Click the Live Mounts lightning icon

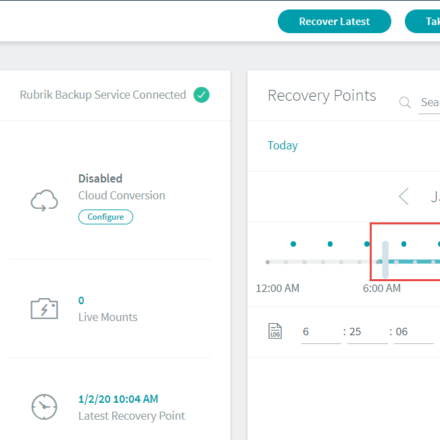tap(44, 309)
